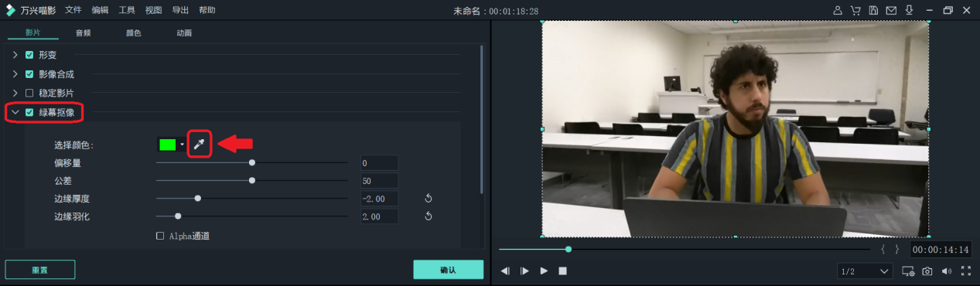Image resolution: width=980 pixels, height=286 pixels.
Task: Open the account profile icon
Action: pyautogui.click(x=838, y=10)
